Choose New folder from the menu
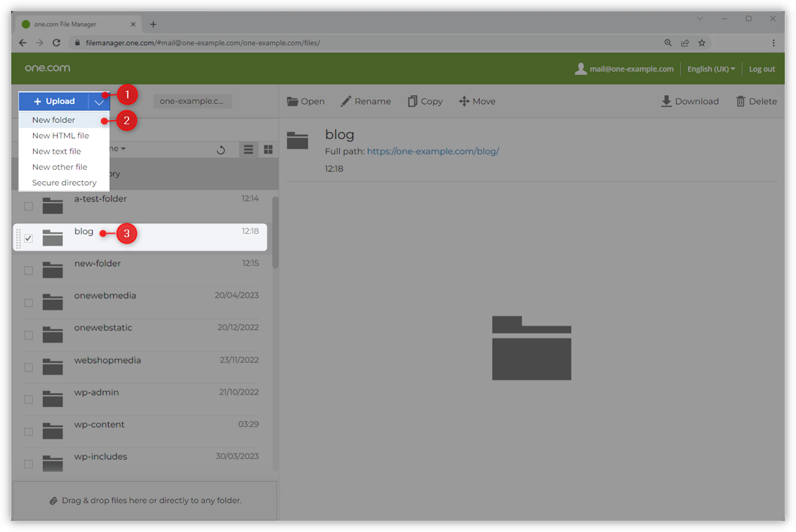The width and height of the screenshot is (796, 532). click(x=53, y=119)
